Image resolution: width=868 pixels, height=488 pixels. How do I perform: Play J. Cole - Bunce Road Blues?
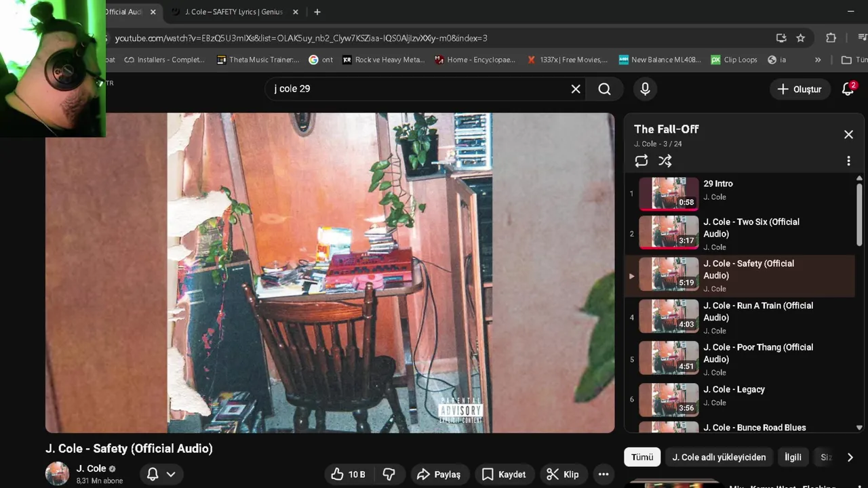(x=740, y=427)
